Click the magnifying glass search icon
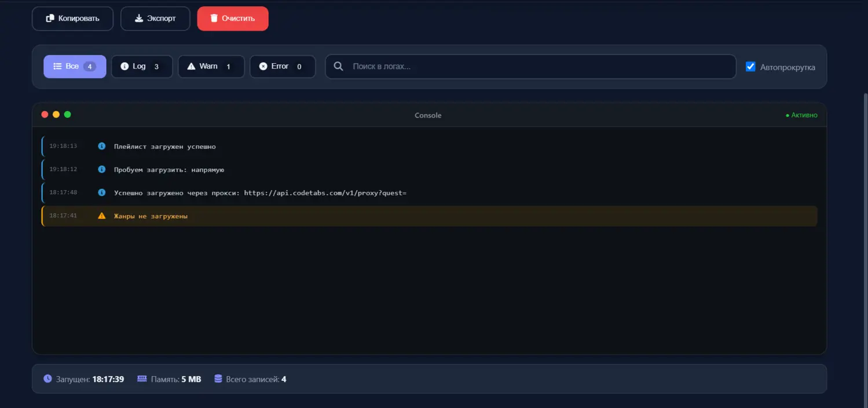The image size is (868, 408). point(339,67)
